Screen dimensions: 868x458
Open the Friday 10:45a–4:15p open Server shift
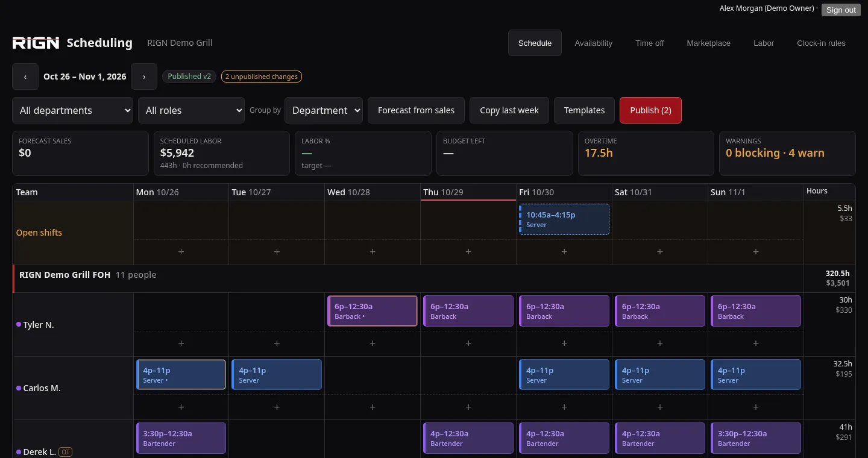pyautogui.click(x=564, y=219)
